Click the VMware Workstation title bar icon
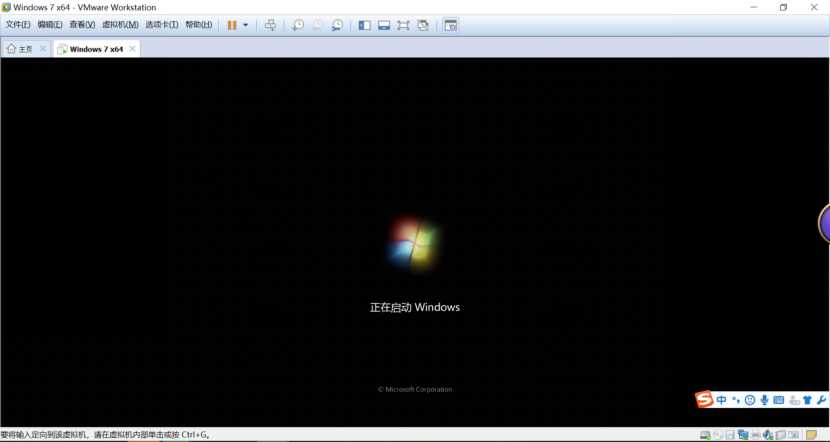 [6, 7]
